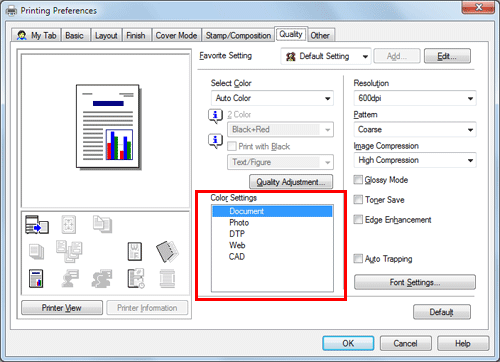Image resolution: width=500 pixels, height=362 pixels.
Task: Open the Select Color dropdown
Action: 272,98
